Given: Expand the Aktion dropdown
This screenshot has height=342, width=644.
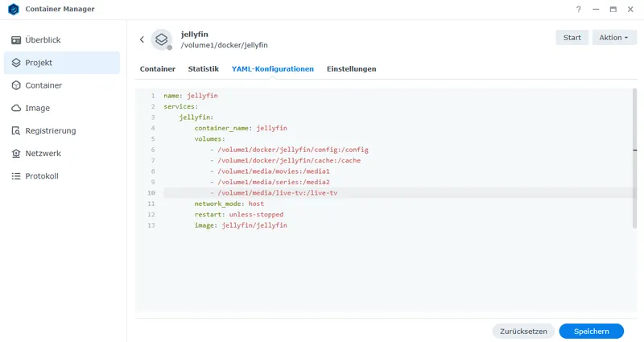Looking at the screenshot, I should (614, 37).
